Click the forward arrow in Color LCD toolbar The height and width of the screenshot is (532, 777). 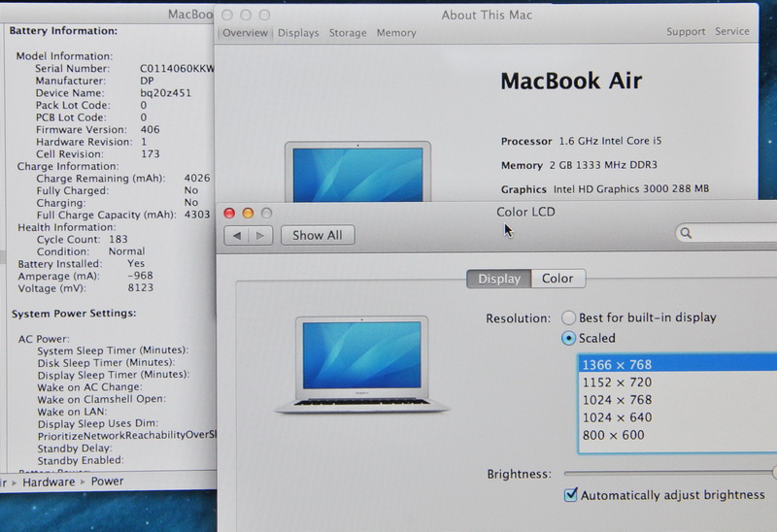point(260,235)
